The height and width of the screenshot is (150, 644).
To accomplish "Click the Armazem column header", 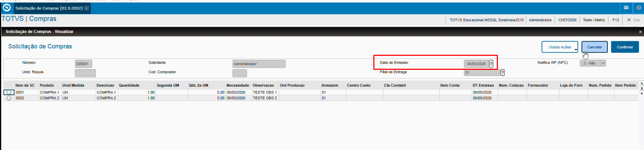I will click(330, 85).
